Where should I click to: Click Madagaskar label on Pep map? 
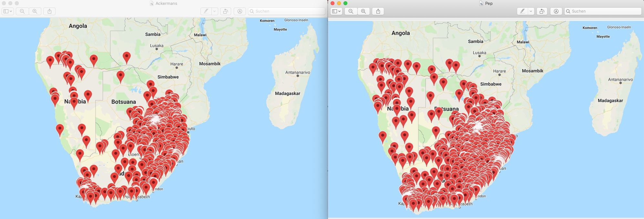click(610, 100)
